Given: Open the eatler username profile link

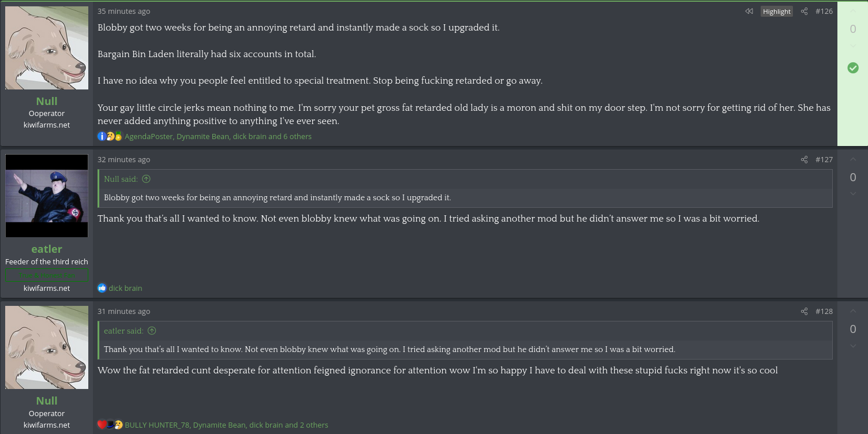Looking at the screenshot, I should click(47, 249).
